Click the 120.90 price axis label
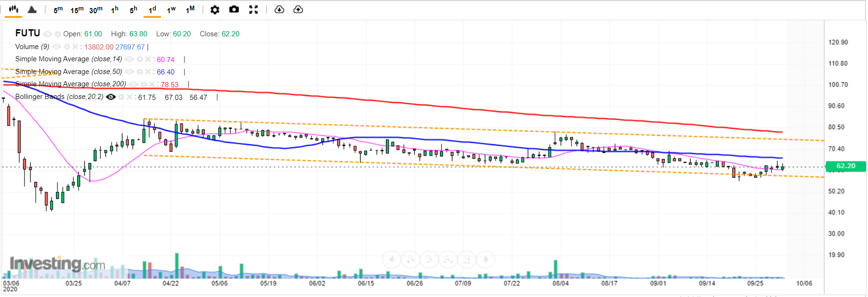The width and height of the screenshot is (868, 297). coord(838,42)
